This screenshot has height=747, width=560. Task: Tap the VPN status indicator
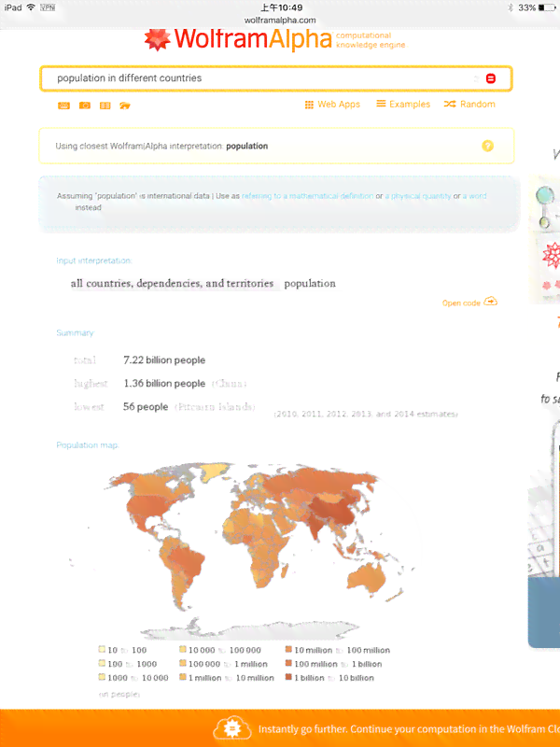coord(48,7)
